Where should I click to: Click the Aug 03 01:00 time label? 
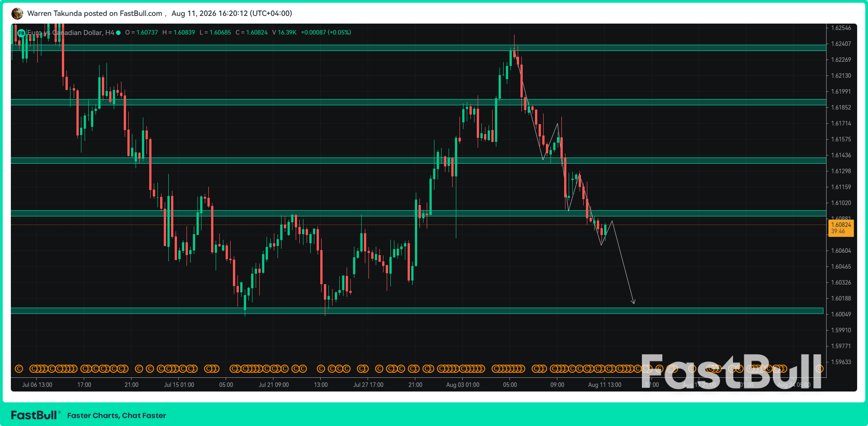(x=463, y=385)
